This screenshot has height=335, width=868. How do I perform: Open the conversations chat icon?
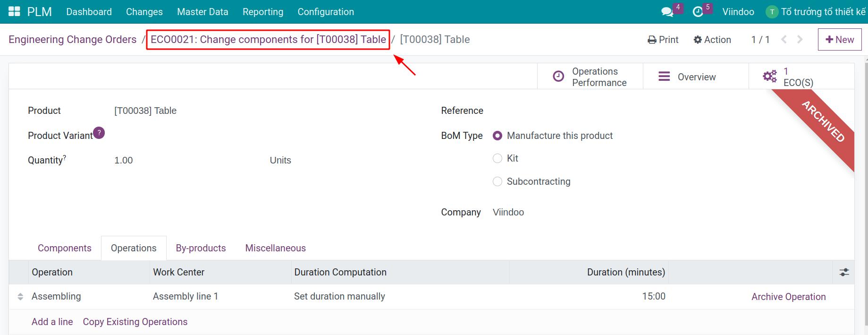coord(667,12)
